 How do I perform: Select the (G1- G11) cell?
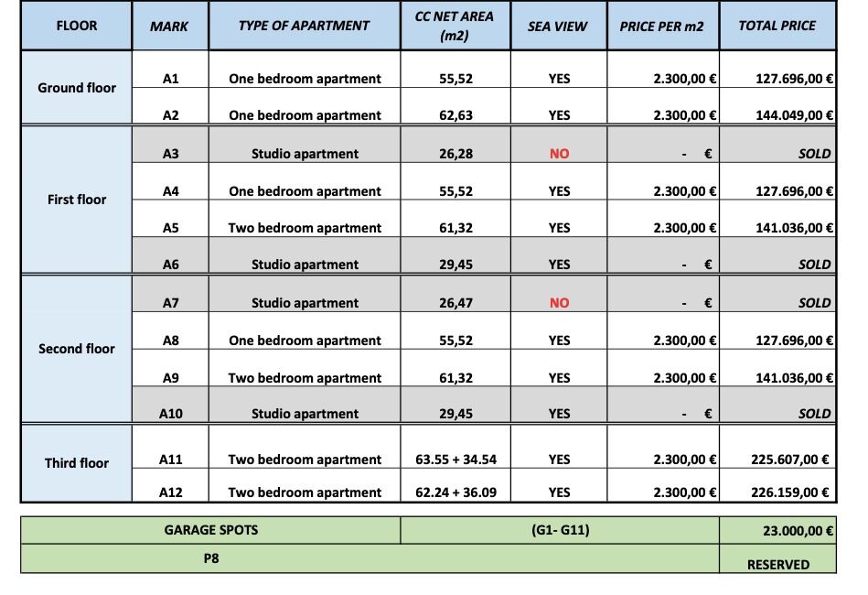560,530
